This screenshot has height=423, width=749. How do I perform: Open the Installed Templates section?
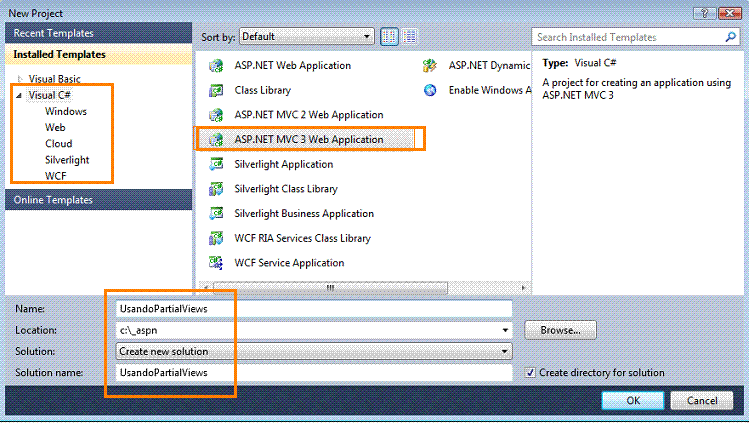coord(98,54)
